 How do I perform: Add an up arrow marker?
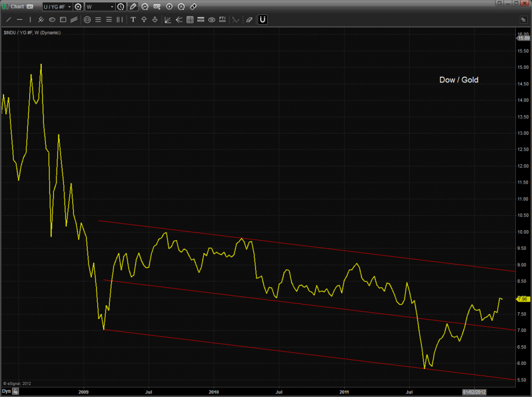(144, 20)
